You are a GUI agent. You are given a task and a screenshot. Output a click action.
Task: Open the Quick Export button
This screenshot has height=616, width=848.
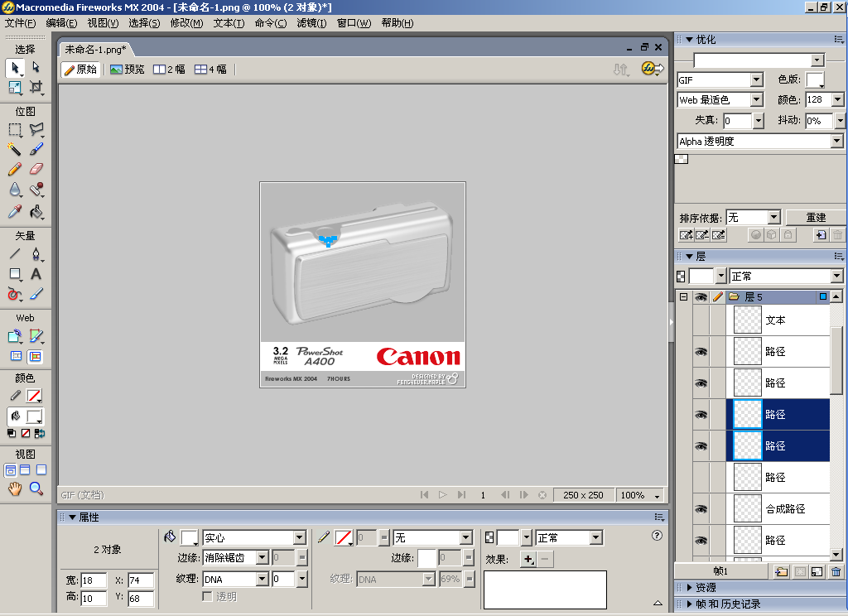[x=653, y=69]
